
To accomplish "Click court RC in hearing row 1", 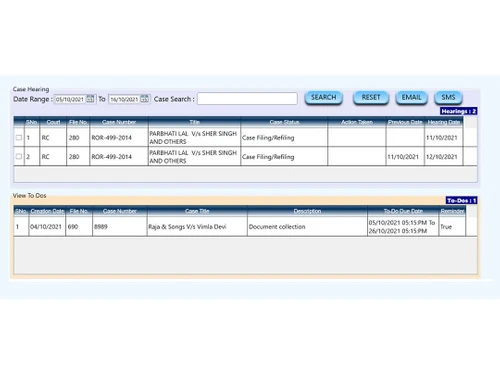I will [45, 138].
